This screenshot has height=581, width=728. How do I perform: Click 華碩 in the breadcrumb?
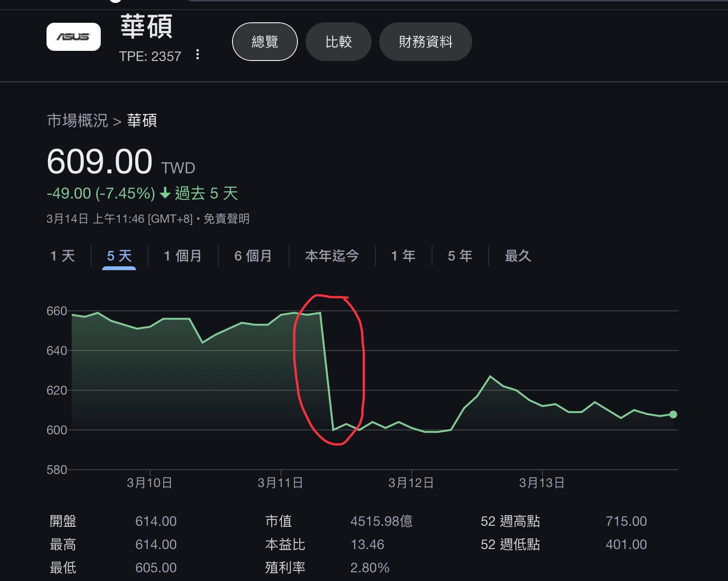point(142,121)
